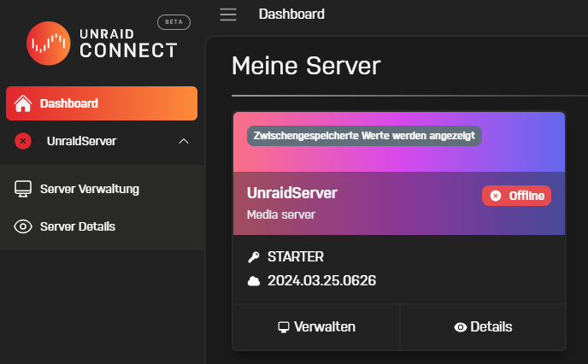Click the UnraidServer card title
Viewport: 588px width, 364px height.
point(292,193)
